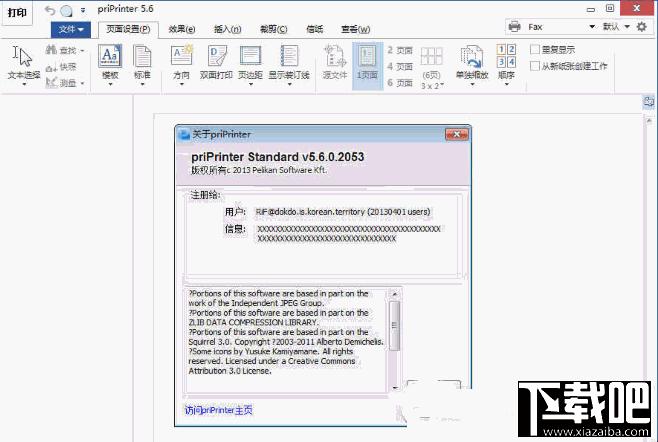This screenshot has height=442, width=658.
Task: Click the license text scrollbar thumb
Action: coord(394,325)
